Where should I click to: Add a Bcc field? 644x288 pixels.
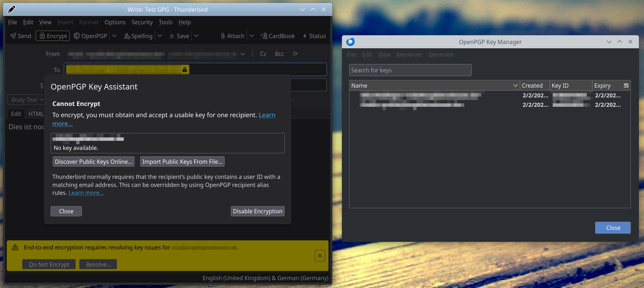pos(279,54)
